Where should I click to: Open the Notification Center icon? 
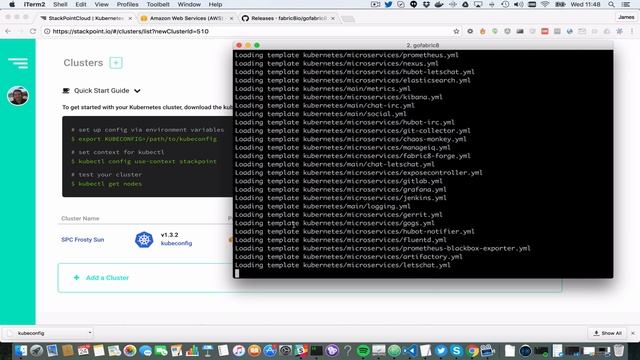[625, 4]
